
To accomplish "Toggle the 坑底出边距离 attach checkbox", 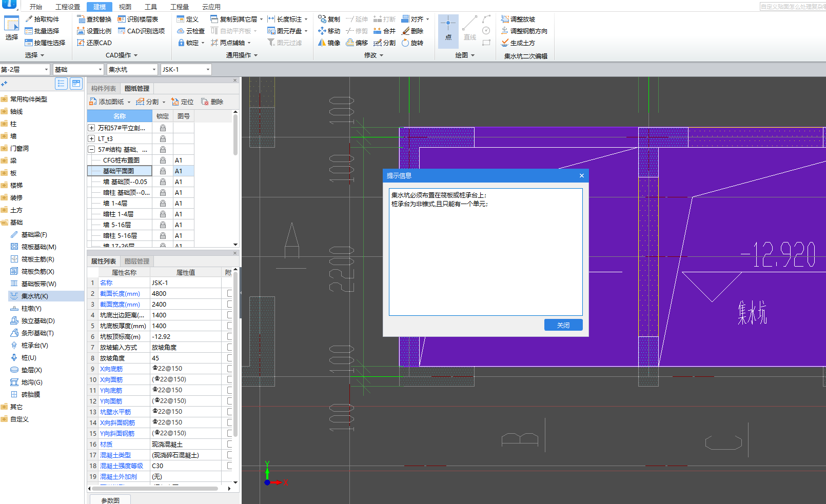I will tap(230, 315).
